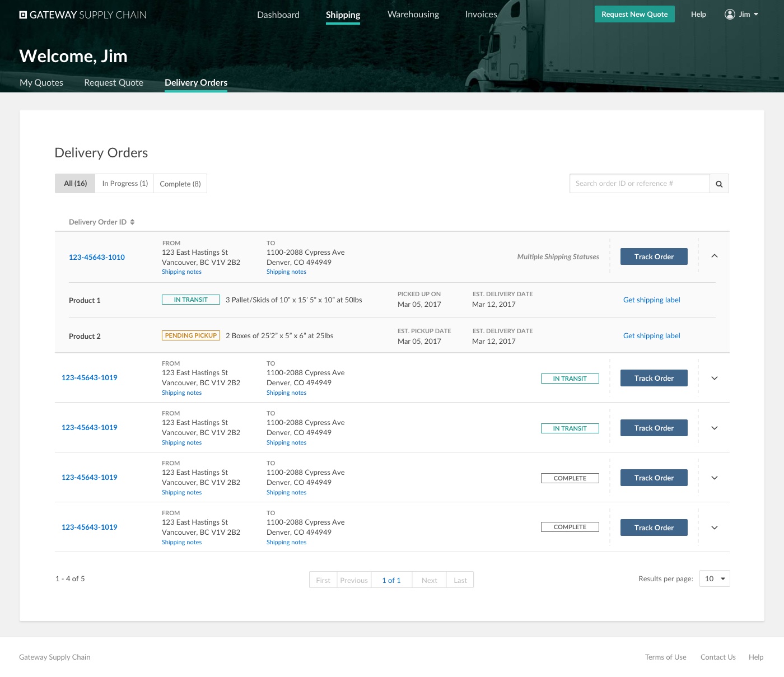Click the search magnifier icon
Viewport: 784px width, 677px height.
(719, 184)
